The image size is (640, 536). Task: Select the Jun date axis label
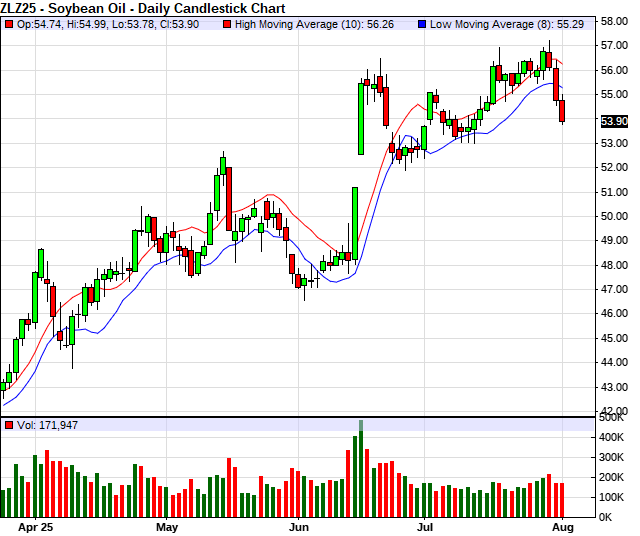tap(298, 526)
